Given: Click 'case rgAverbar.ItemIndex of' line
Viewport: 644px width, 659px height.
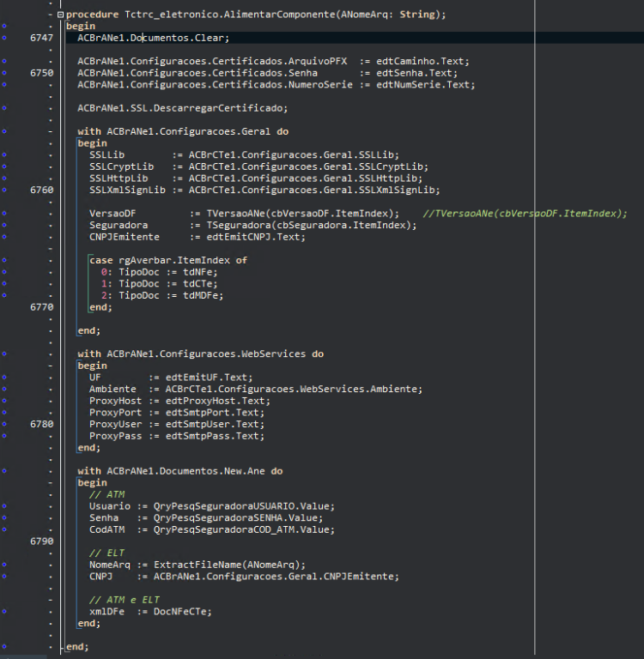Looking at the screenshot, I should [167, 261].
